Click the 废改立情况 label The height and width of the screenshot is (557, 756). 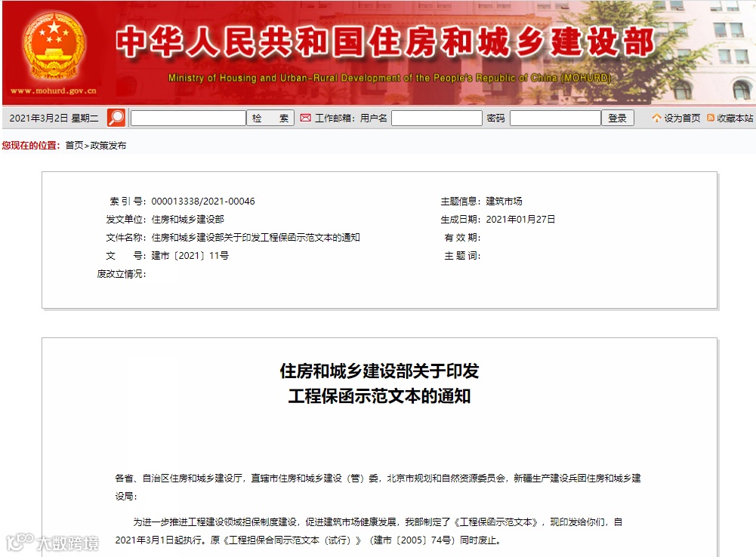point(121,274)
